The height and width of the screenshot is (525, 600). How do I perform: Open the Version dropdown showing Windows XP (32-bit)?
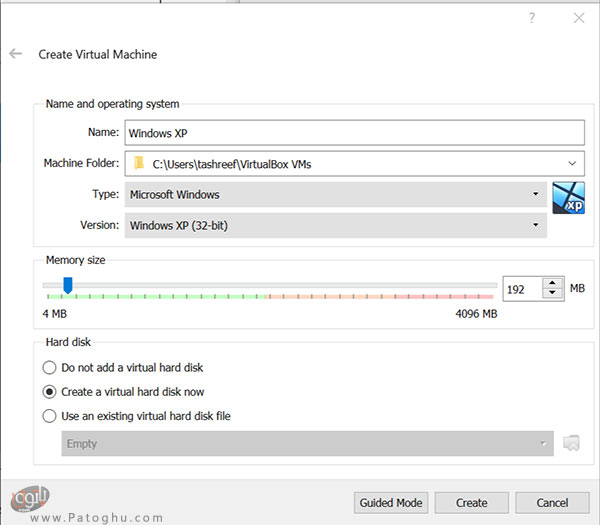[x=335, y=225]
